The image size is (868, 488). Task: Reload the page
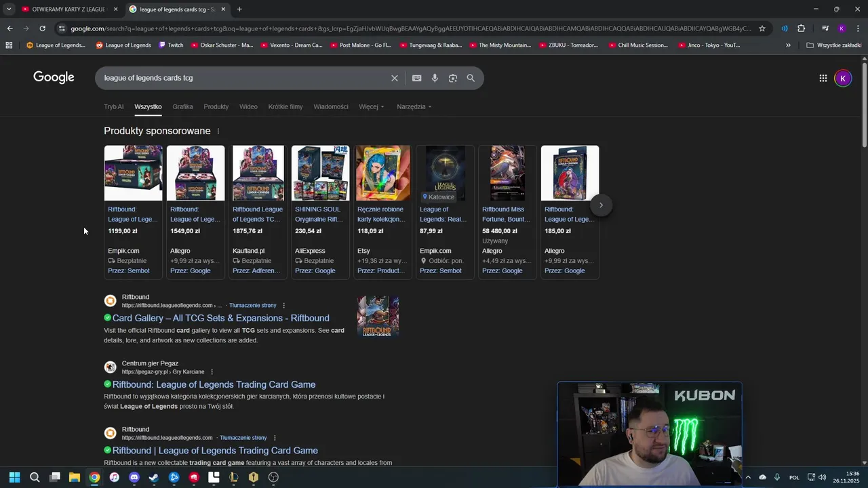pos(42,28)
